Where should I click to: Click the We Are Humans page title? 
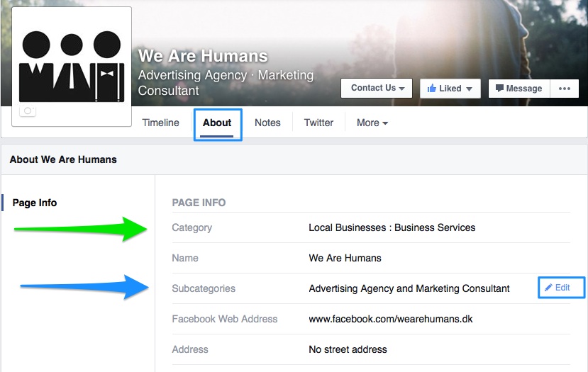click(x=203, y=56)
